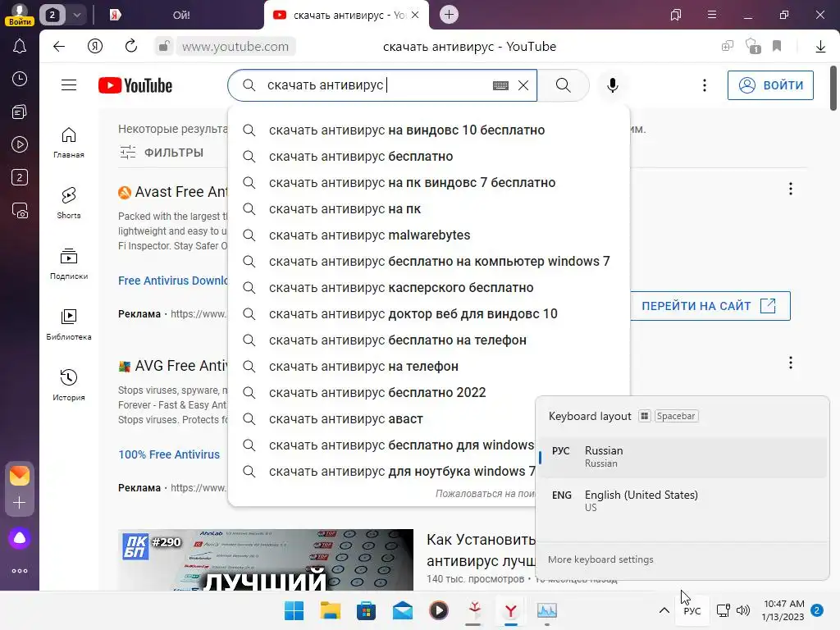Open YouTube settings three-dot menu
This screenshot has width=840, height=630.
pyautogui.click(x=705, y=85)
